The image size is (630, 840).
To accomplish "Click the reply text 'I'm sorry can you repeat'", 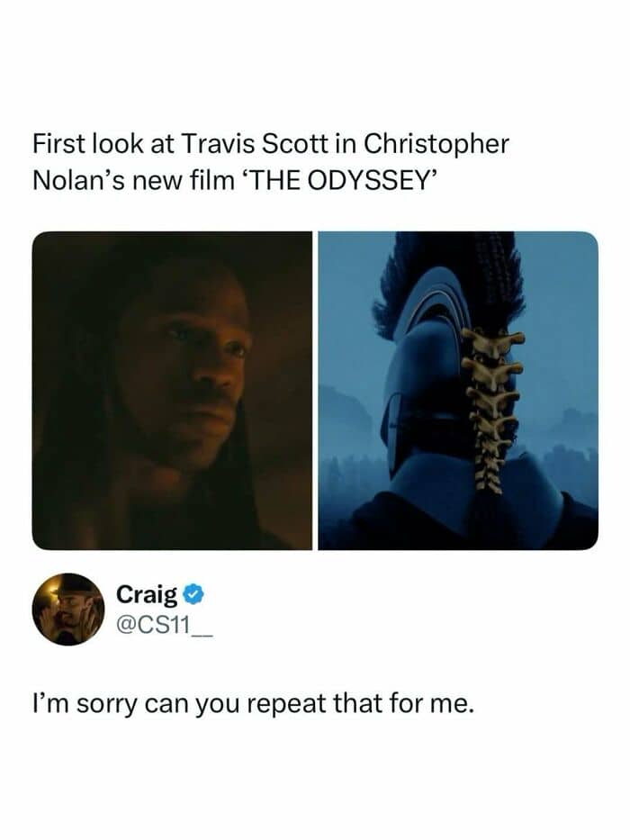I will (179, 704).
